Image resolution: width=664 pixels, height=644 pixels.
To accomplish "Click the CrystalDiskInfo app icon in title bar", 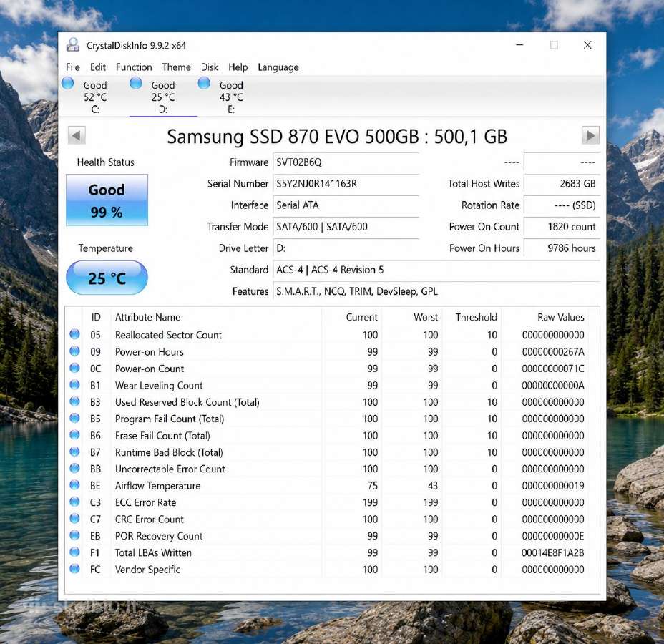I will coord(73,44).
